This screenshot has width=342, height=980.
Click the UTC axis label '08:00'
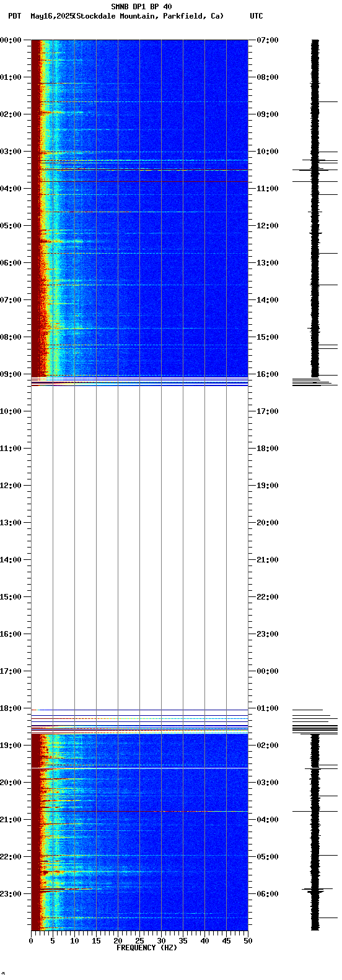pyautogui.click(x=268, y=77)
